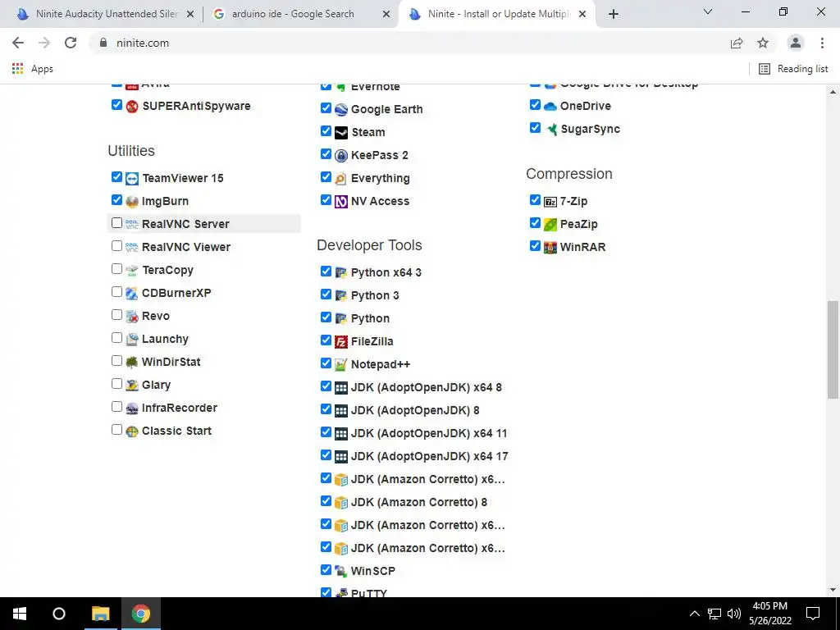Click the JDK (AdoptOpenJDK) 8 icon

point(341,411)
